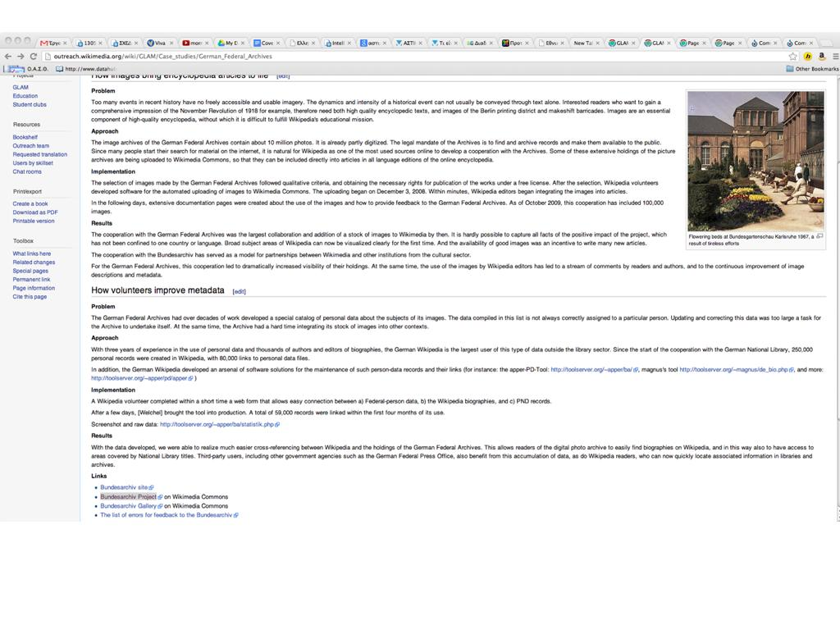
Task: Edit the 'How volunteers improve metadata' section
Action: click(239, 291)
